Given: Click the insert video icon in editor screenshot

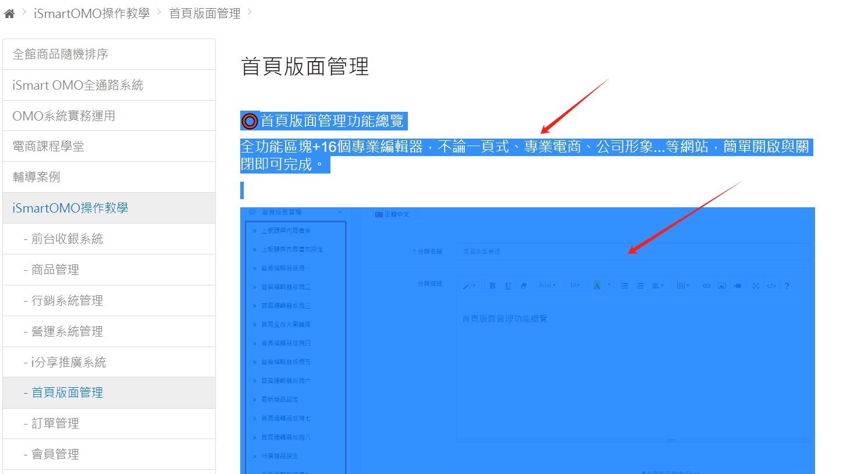Looking at the screenshot, I should (738, 286).
